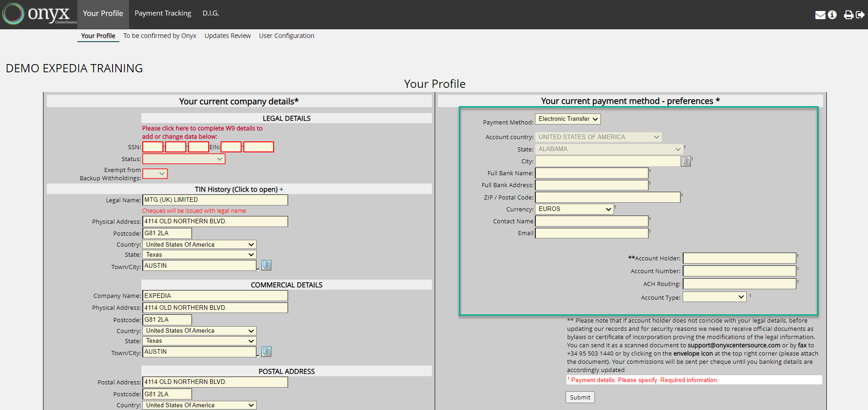Click the last EIN input box
Screen dimensions: 868x410
(x=259, y=147)
